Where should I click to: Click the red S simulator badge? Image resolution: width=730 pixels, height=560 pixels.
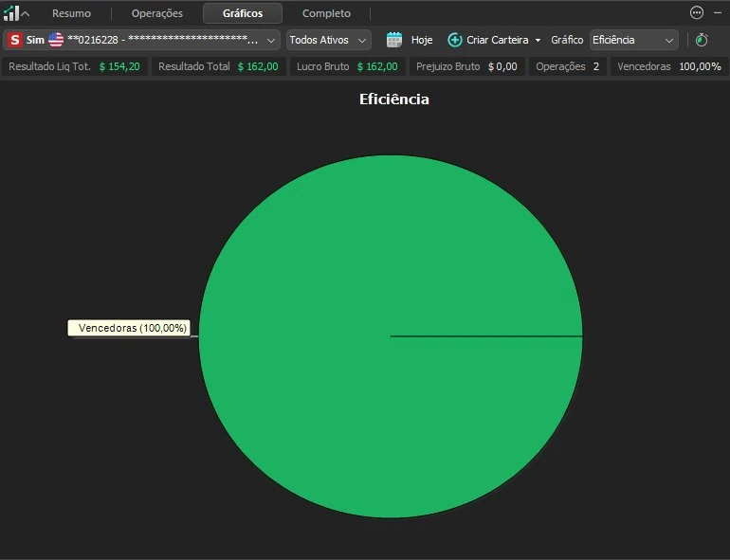coord(15,40)
